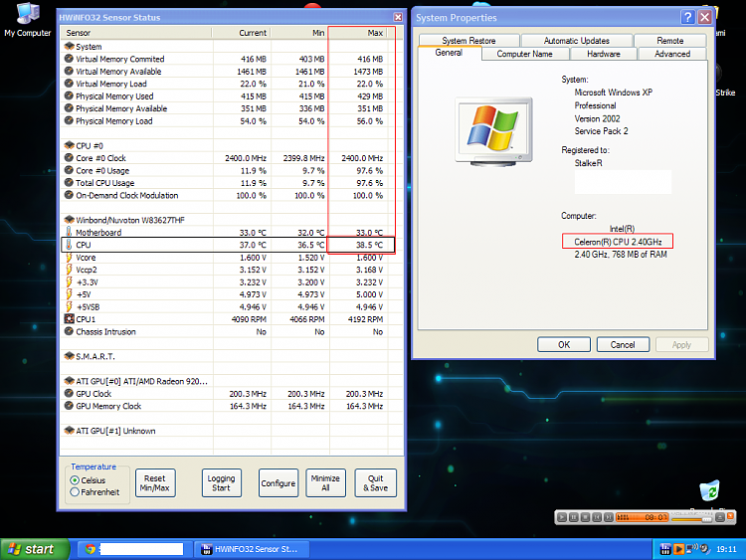Image resolution: width=746 pixels, height=560 pixels.
Task: Click the taskbar clock showing 19:11
Action: 726,549
